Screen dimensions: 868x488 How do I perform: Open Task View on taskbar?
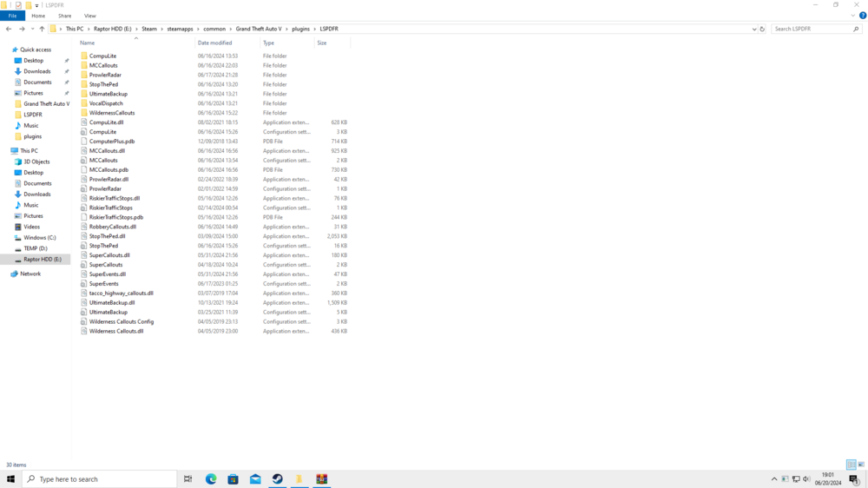[188, 479]
